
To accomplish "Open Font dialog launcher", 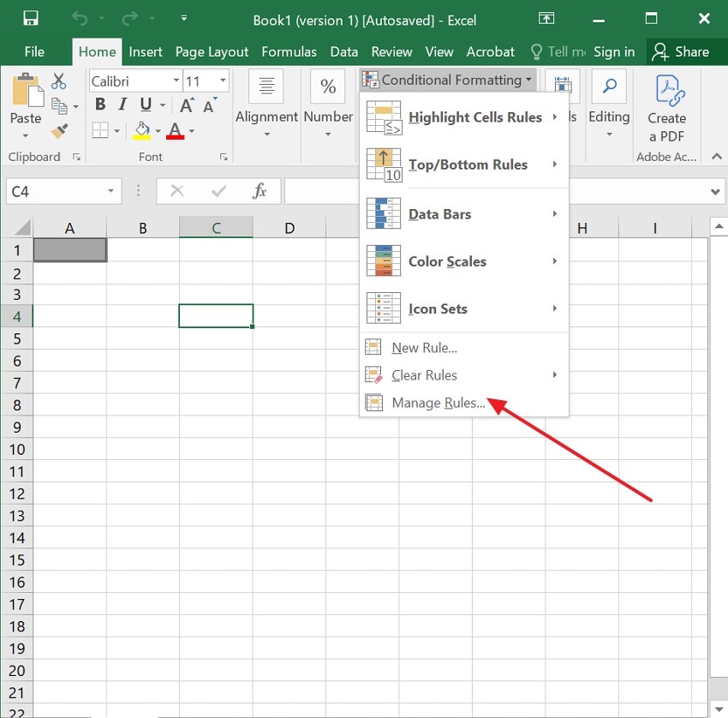I will (x=224, y=157).
